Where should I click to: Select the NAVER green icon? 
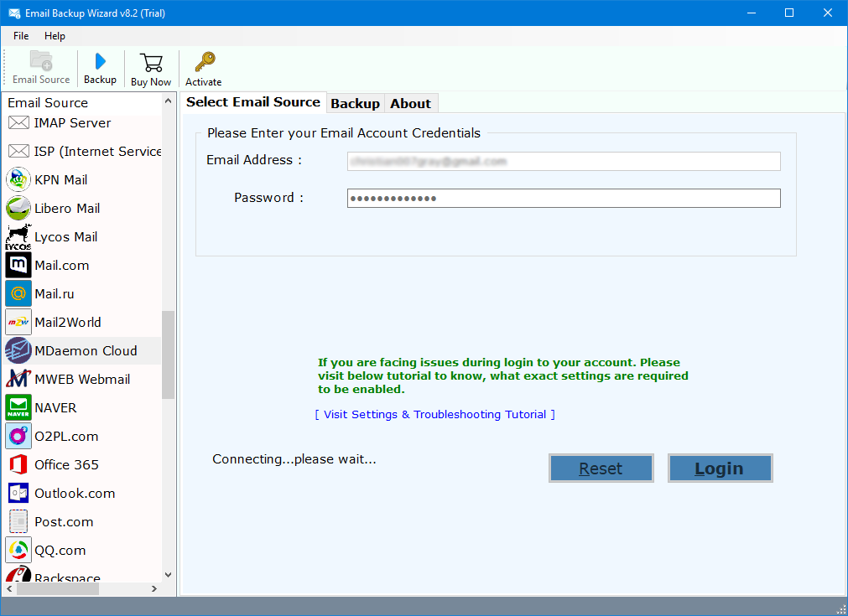coord(18,407)
